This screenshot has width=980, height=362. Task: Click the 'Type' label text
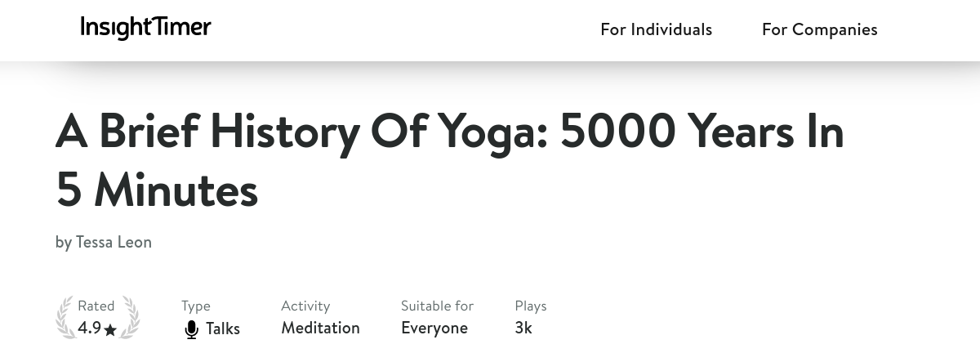click(x=196, y=306)
